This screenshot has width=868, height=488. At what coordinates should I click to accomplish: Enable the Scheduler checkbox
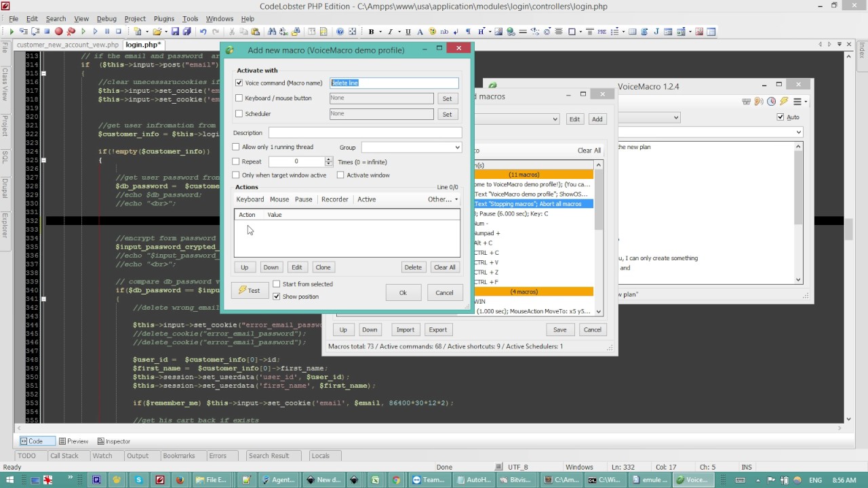[x=239, y=114]
